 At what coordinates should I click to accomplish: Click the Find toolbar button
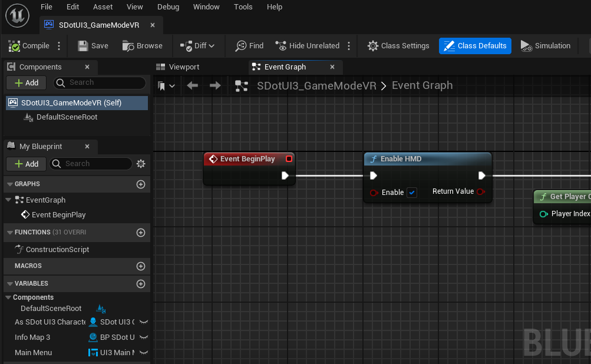[249, 45]
